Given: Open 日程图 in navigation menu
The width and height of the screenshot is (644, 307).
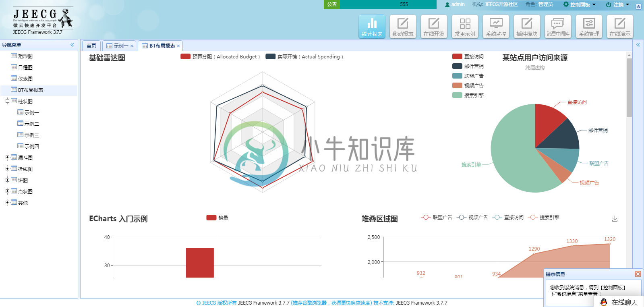Looking at the screenshot, I should click(x=25, y=68).
